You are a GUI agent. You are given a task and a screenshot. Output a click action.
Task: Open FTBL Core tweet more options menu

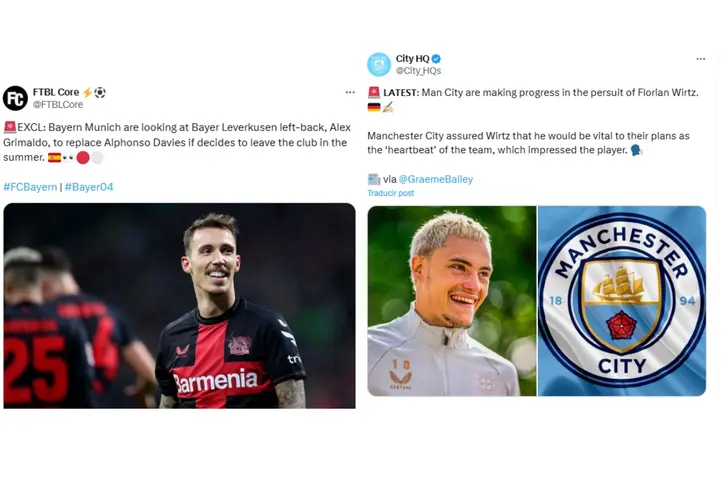pyautogui.click(x=350, y=92)
